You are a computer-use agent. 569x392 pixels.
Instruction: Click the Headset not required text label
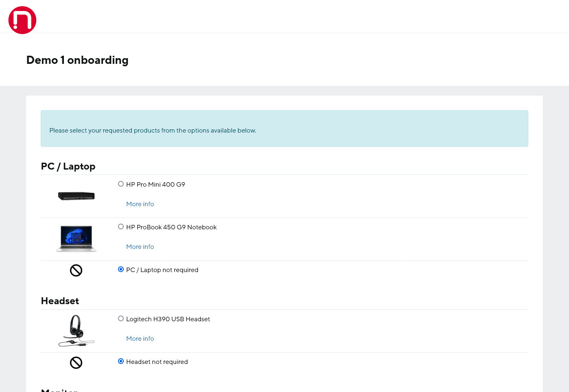(157, 362)
